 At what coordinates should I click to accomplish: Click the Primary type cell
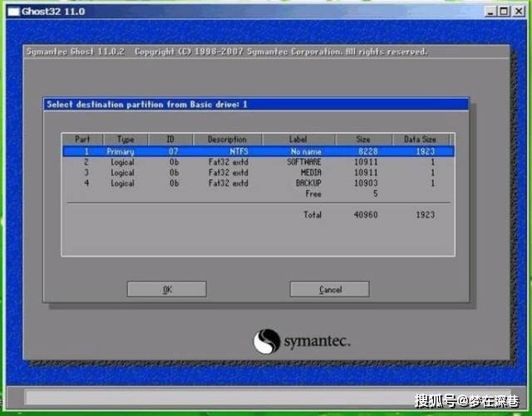pyautogui.click(x=120, y=152)
